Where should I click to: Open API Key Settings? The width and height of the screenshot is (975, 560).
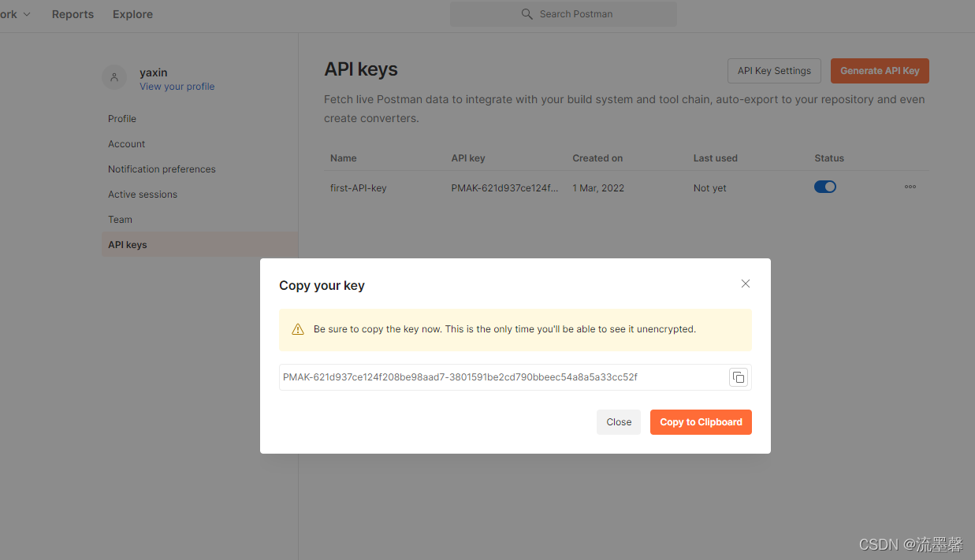(774, 71)
